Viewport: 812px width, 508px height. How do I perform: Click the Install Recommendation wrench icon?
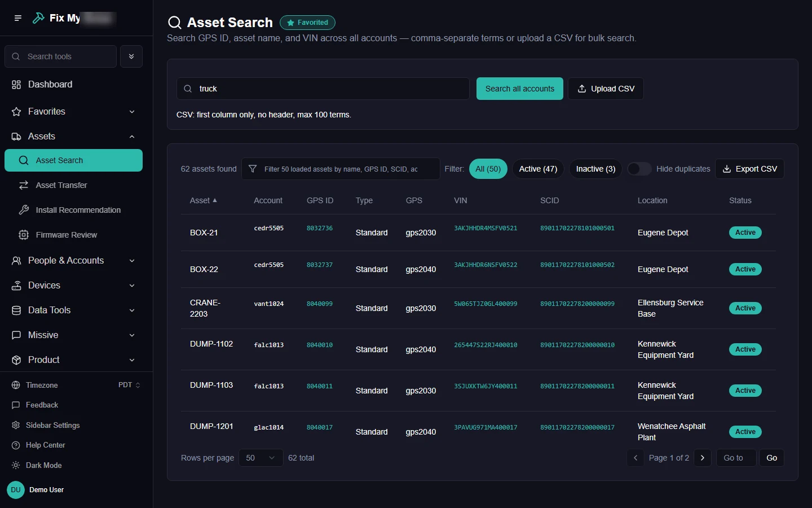(x=24, y=210)
